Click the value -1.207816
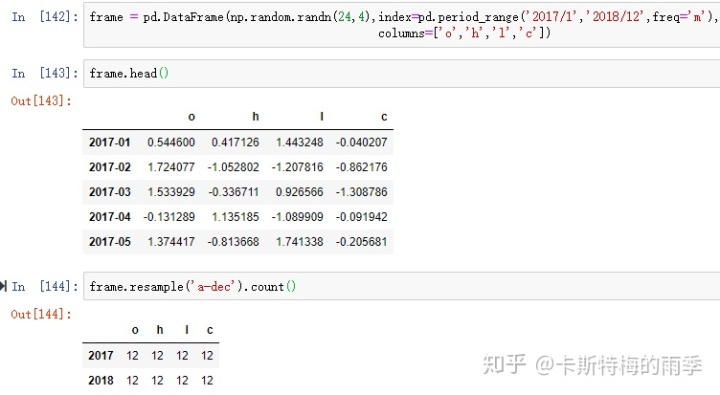The height and width of the screenshot is (395, 720). point(298,167)
